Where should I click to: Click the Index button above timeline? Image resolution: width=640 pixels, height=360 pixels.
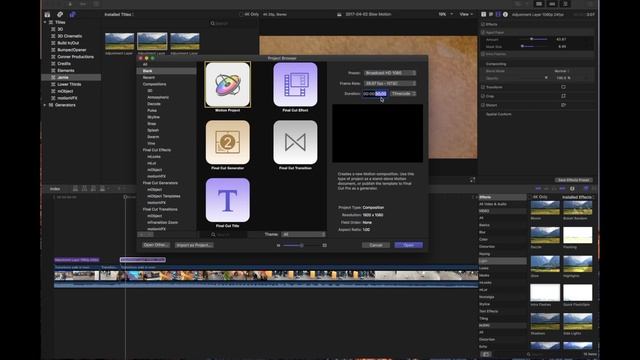[x=55, y=189]
